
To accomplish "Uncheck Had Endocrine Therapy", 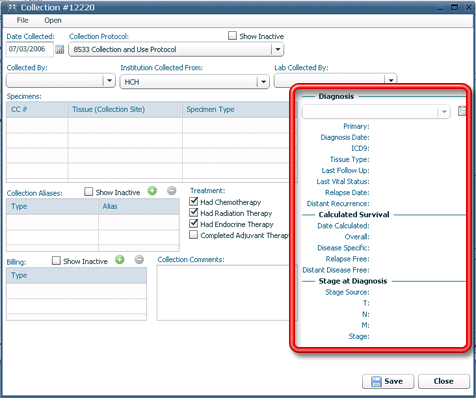I will pyautogui.click(x=194, y=223).
